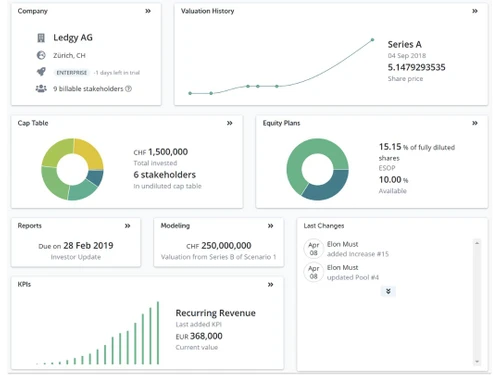Click the Valuation History card title
This screenshot has width=500, height=375.
point(207,11)
